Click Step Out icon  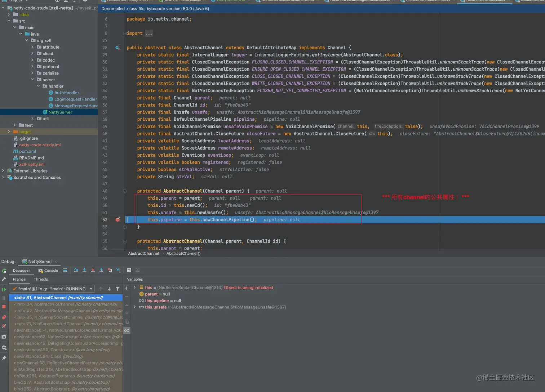[x=101, y=270]
